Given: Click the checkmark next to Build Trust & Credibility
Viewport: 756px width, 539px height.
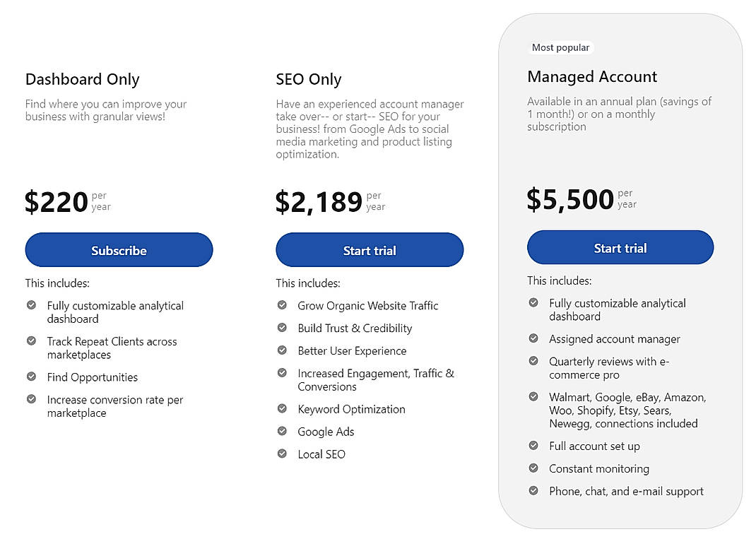Looking at the screenshot, I should click(282, 328).
